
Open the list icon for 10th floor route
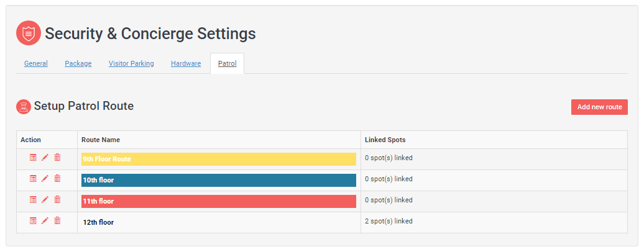[x=33, y=179]
